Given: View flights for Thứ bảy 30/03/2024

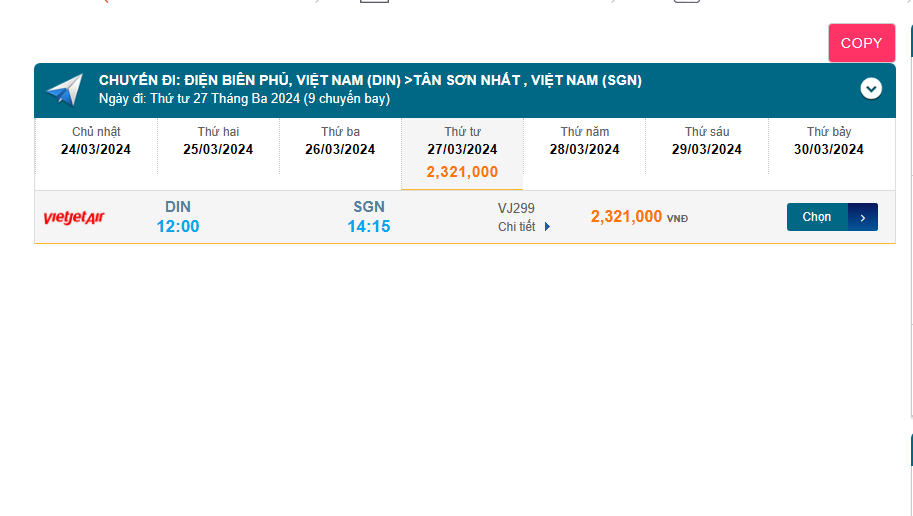Looking at the screenshot, I should coord(829,141).
